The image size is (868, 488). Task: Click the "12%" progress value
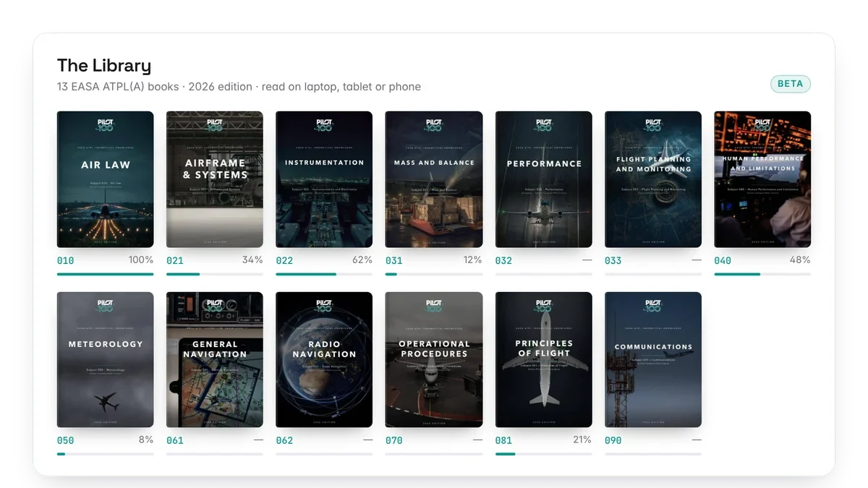click(472, 260)
